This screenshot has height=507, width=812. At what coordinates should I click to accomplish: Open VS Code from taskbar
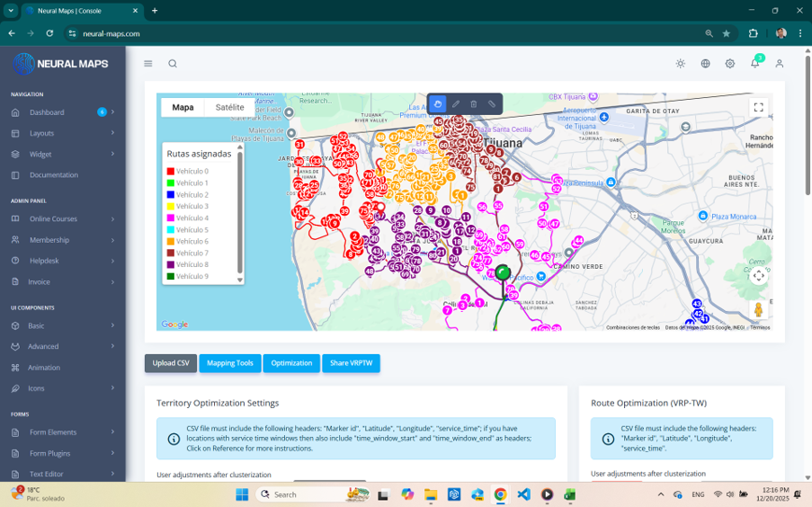click(523, 494)
